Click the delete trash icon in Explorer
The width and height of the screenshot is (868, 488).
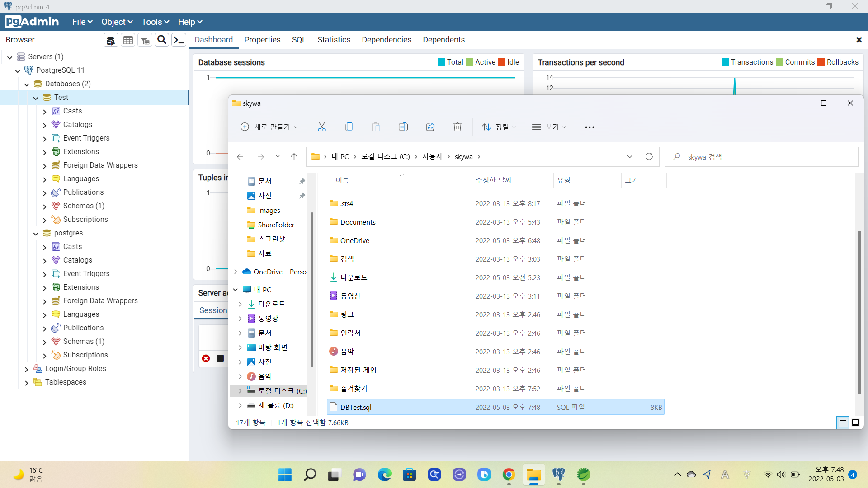pos(458,127)
